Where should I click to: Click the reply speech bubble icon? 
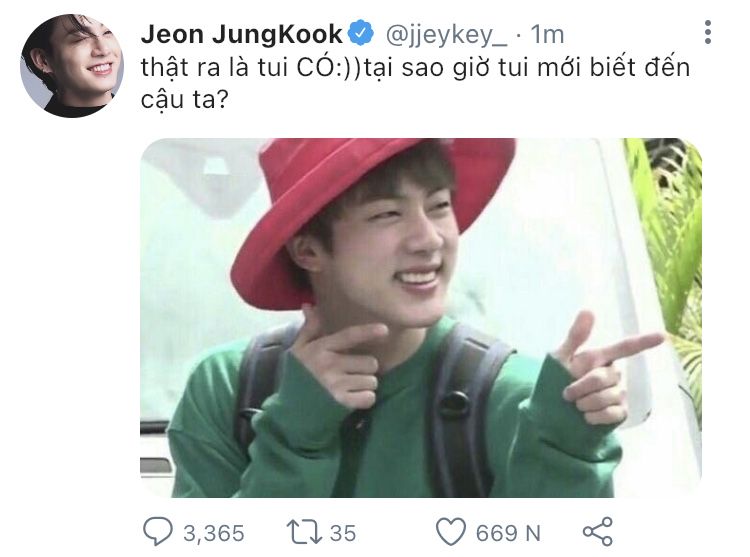(x=158, y=532)
